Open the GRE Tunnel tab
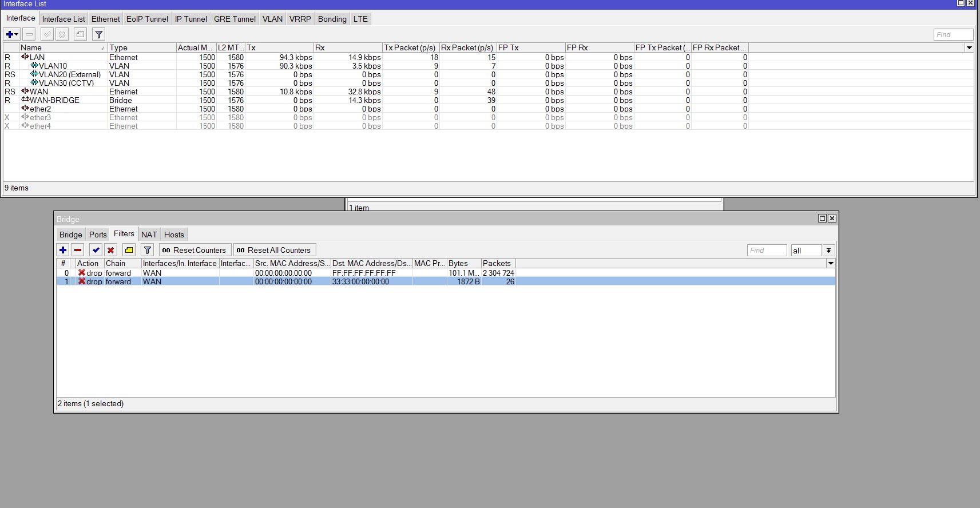980x508 pixels. [235, 19]
